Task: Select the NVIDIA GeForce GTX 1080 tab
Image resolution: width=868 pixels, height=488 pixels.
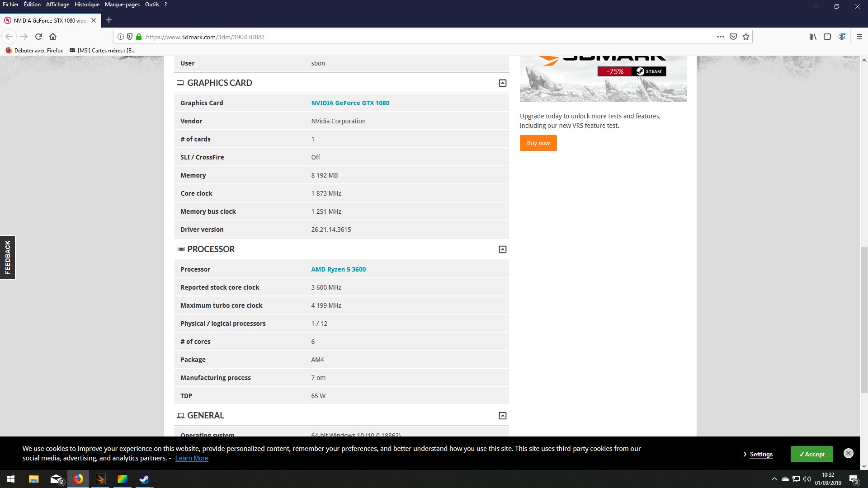Action: pyautogui.click(x=50, y=20)
